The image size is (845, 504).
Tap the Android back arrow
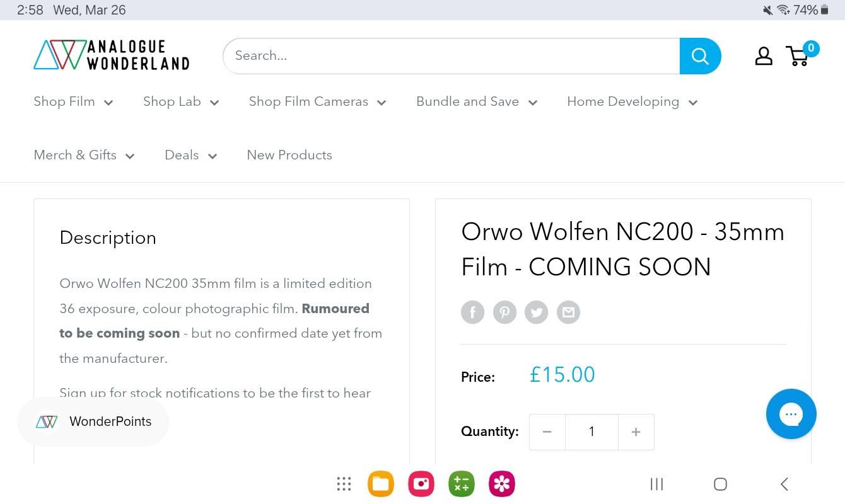784,484
